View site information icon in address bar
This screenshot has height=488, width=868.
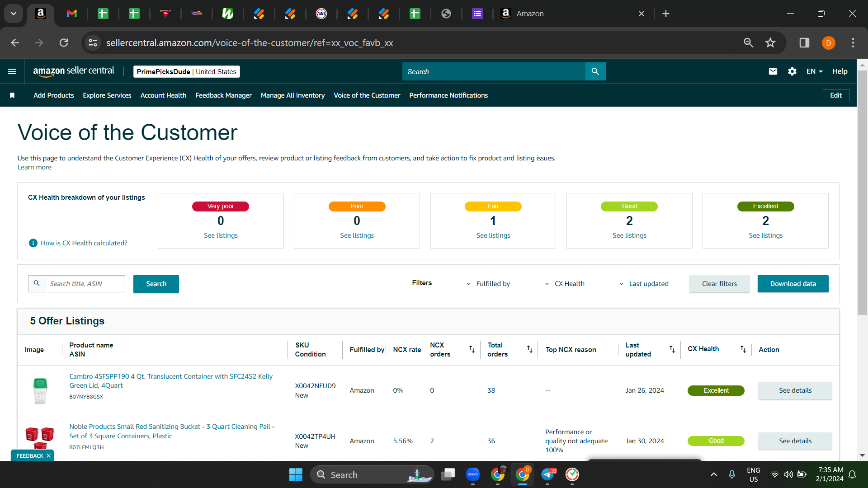(93, 43)
